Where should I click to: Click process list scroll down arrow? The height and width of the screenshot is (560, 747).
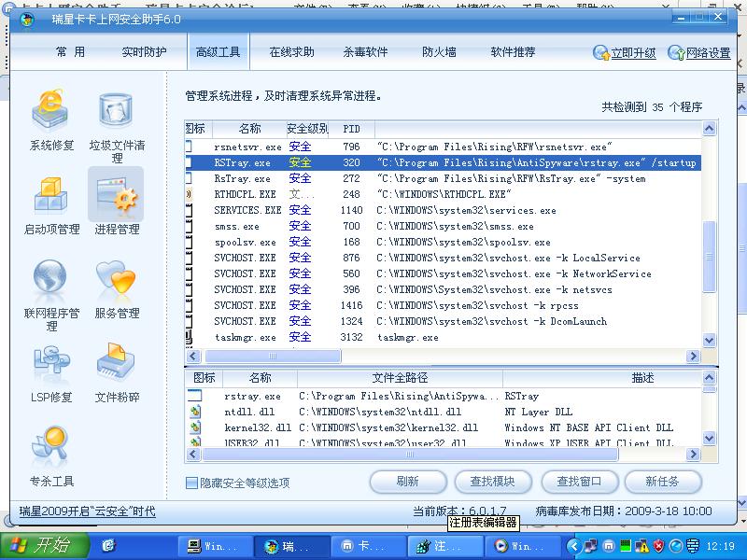point(709,340)
